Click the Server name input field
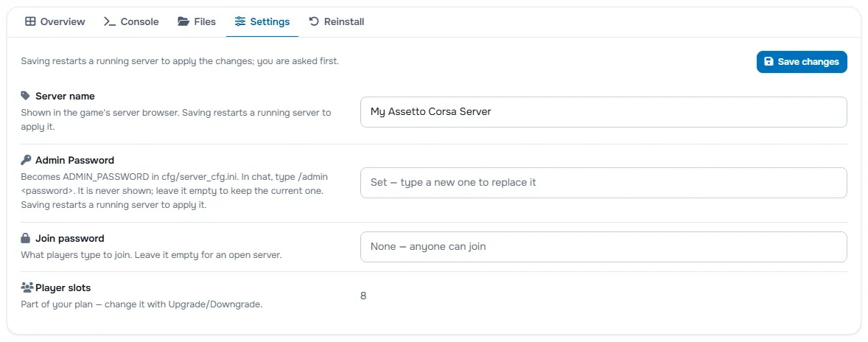Viewport: 868px width, 342px height. tap(603, 112)
